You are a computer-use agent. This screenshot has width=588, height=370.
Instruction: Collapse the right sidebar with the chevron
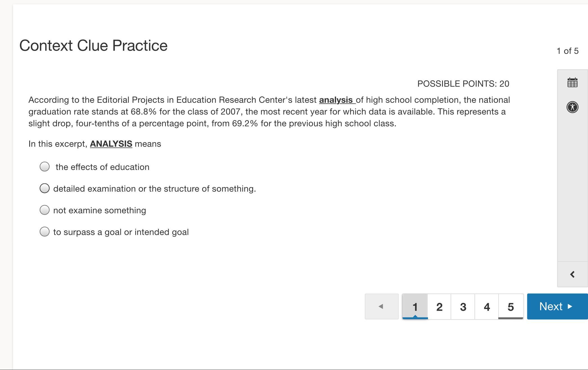pos(572,274)
